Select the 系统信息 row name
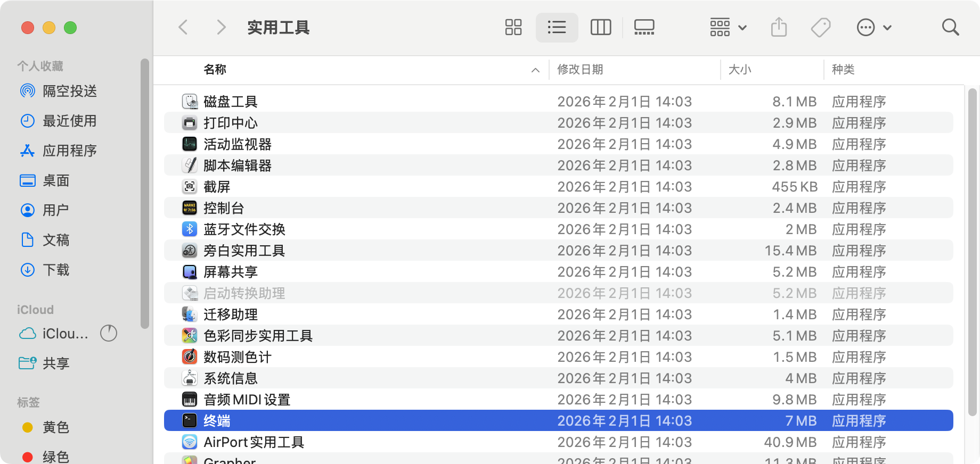The image size is (980, 464). [x=231, y=378]
